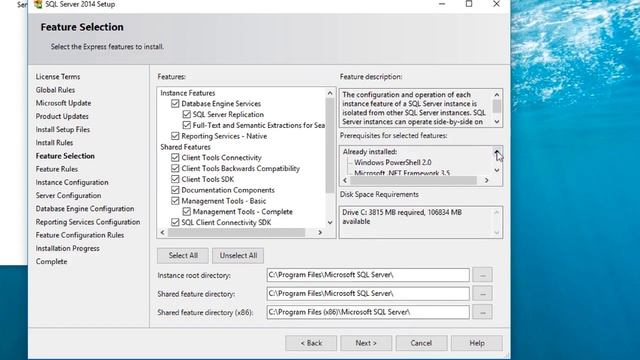Toggle Documentation Components checkbox

(175, 190)
